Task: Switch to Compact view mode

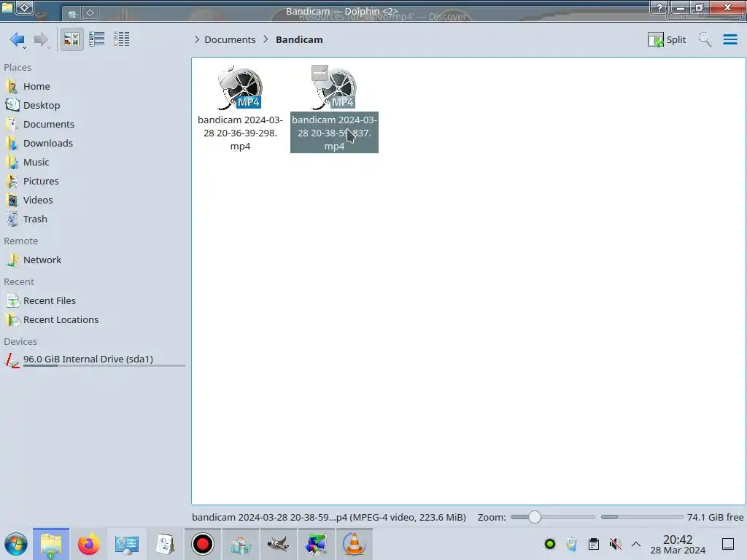Action: point(97,39)
